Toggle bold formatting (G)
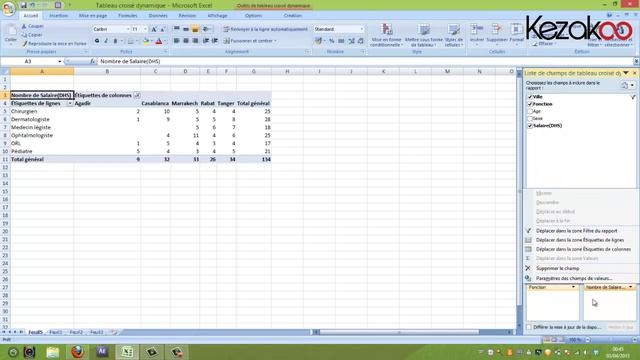Screen dimensions: 640x360 point(97,41)
